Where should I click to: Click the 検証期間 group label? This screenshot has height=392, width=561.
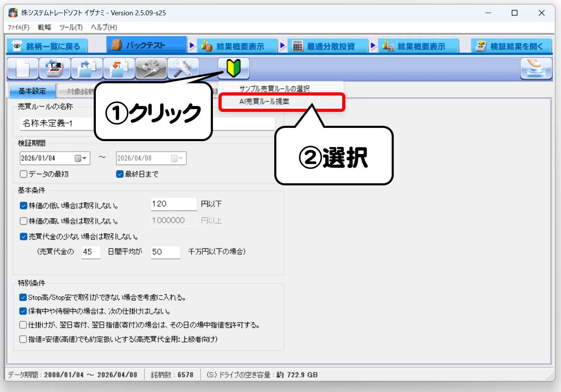coord(32,143)
